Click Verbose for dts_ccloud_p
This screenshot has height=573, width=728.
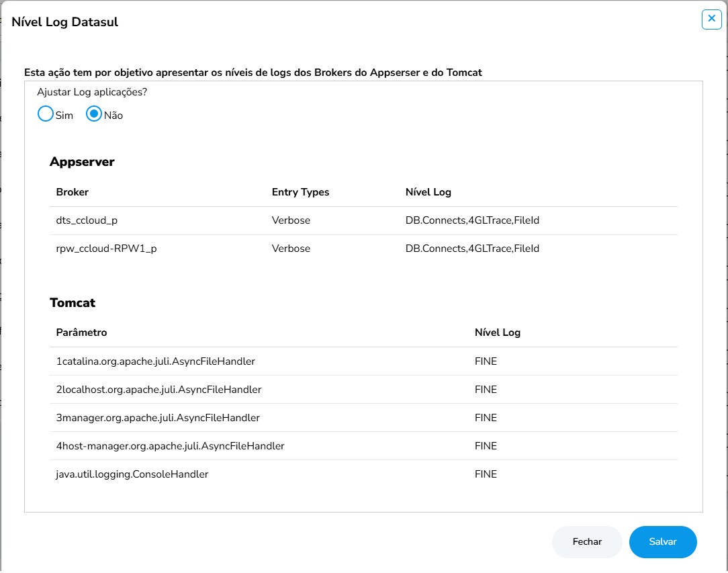pyautogui.click(x=291, y=220)
